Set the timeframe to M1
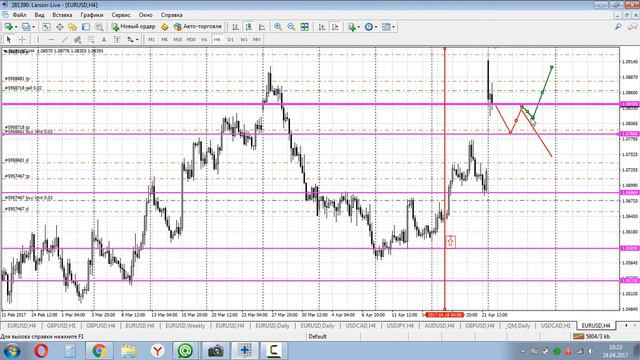The image size is (640, 360). (x=151, y=40)
